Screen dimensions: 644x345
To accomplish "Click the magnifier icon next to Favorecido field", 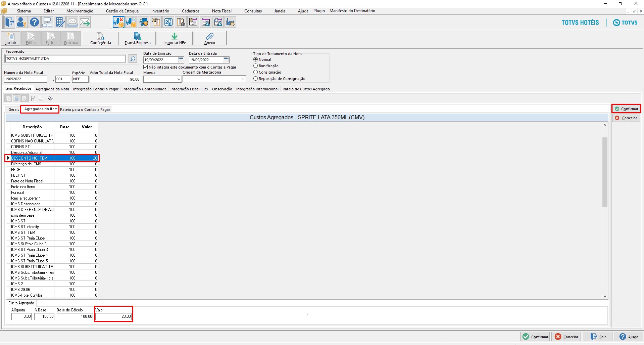I will [133, 58].
